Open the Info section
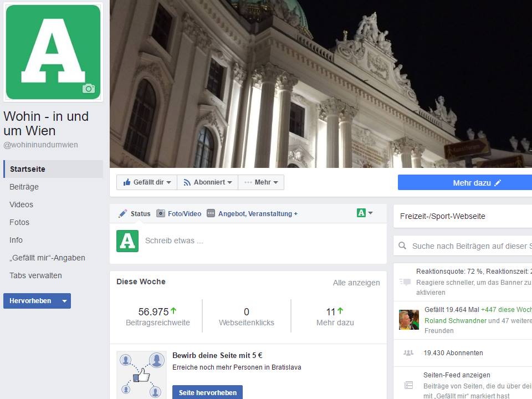Screen dimensions: 532x399 (16, 240)
